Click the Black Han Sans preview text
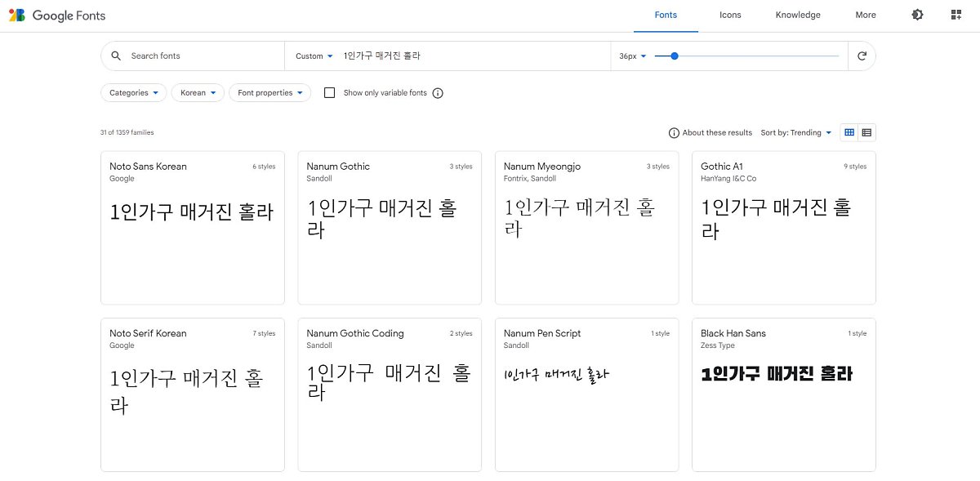Viewport: 980px width, 481px height. (777, 374)
